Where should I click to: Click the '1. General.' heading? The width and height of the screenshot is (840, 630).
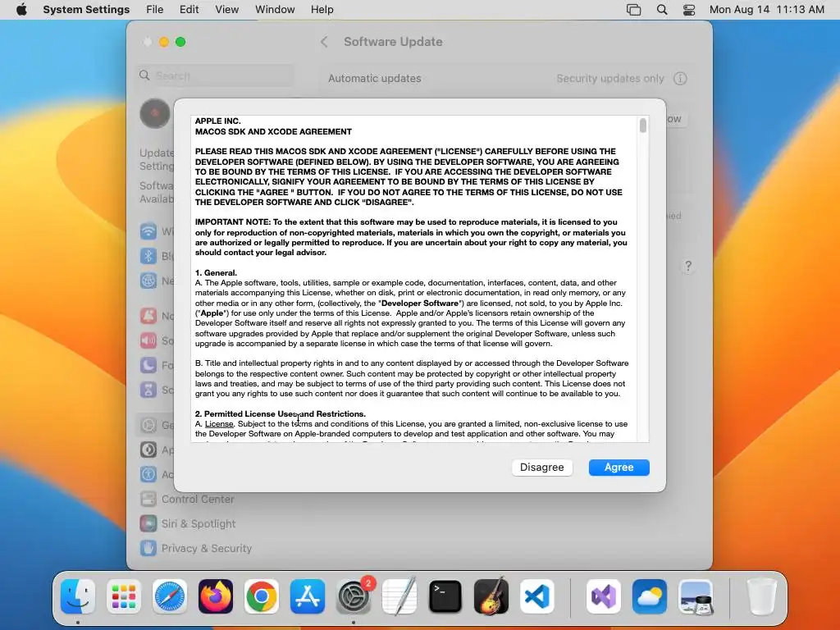click(216, 272)
